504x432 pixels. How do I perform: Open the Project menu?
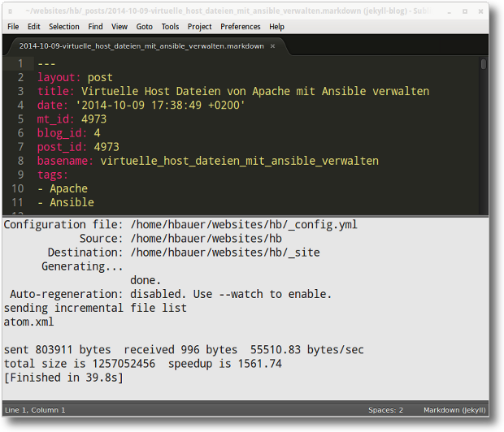pyautogui.click(x=199, y=27)
